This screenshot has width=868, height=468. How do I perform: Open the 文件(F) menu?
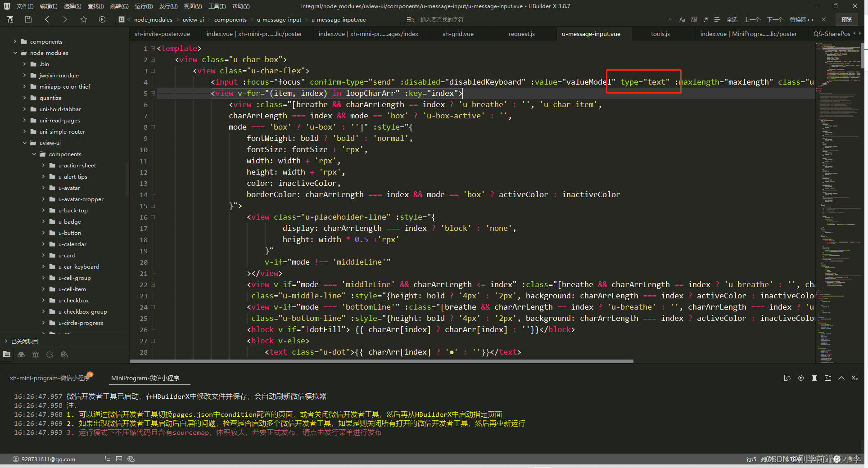click(x=25, y=6)
